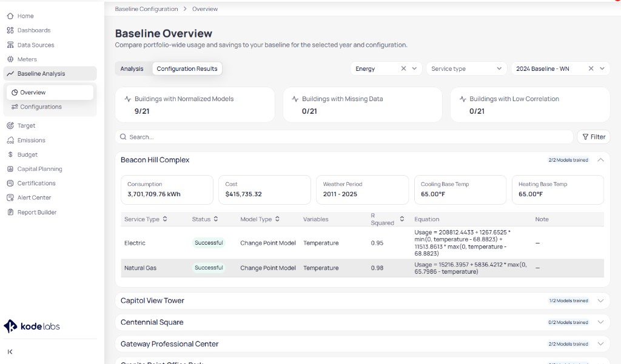Click Centennial Square 0/2 Models trained badge

pyautogui.click(x=568, y=322)
